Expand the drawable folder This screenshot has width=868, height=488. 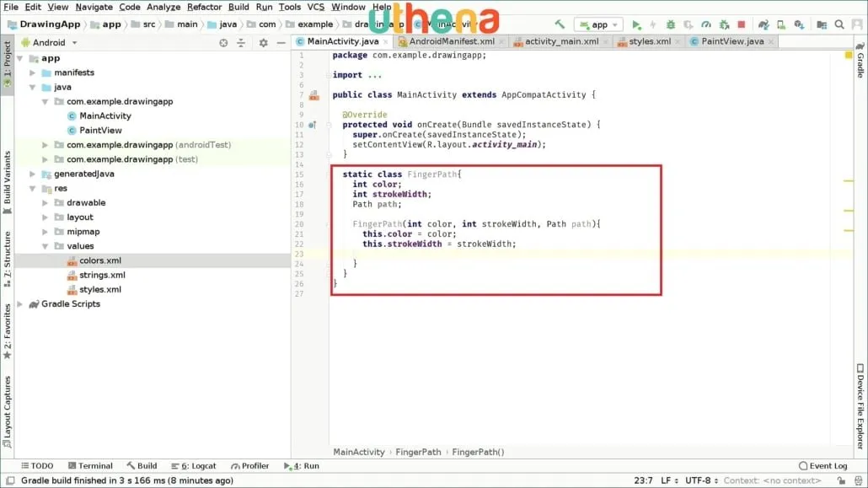tap(46, 203)
